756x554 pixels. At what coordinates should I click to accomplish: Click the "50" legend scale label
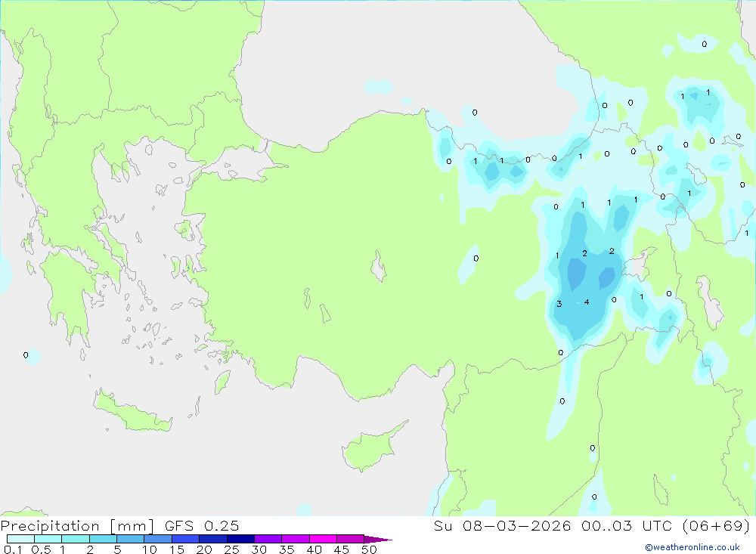(x=369, y=549)
